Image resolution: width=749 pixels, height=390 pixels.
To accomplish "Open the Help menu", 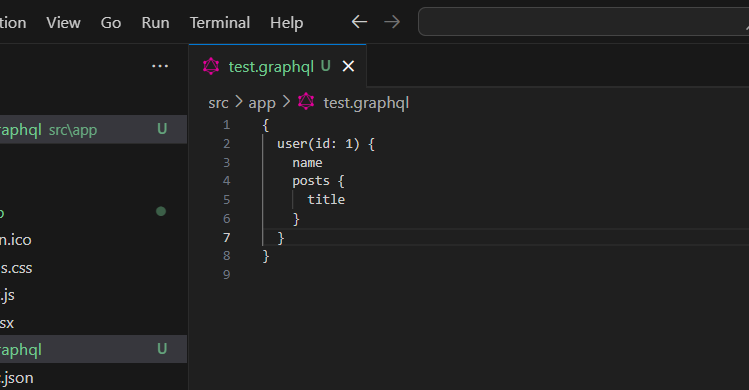I will 287,22.
